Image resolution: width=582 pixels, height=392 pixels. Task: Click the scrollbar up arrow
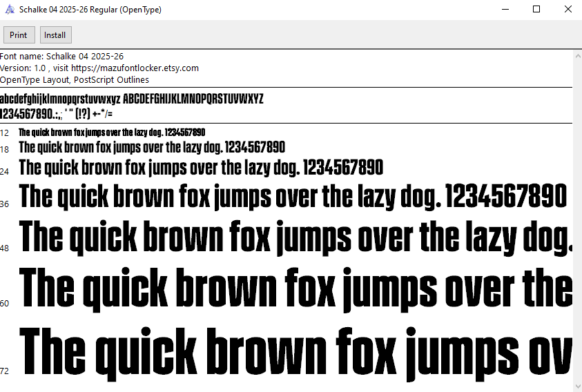click(577, 56)
